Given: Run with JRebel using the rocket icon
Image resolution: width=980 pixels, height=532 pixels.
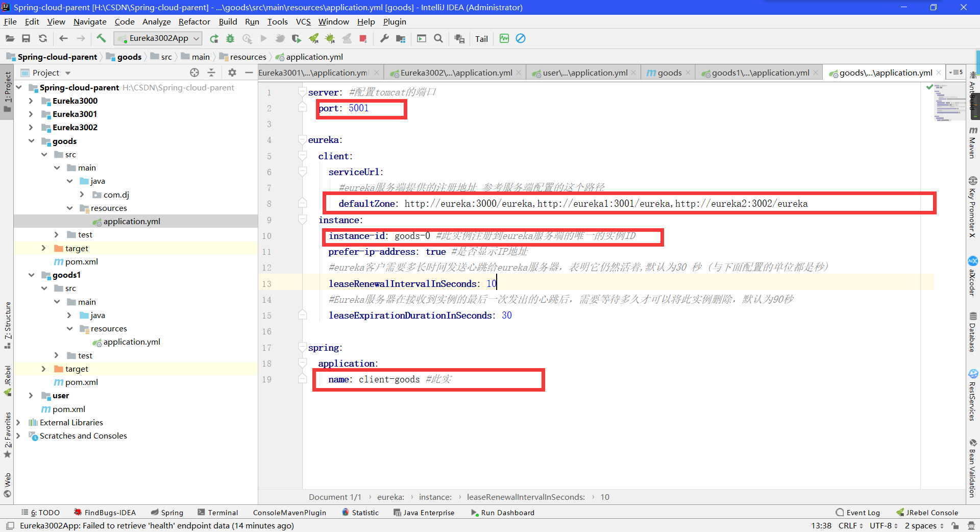Looking at the screenshot, I should pyautogui.click(x=313, y=38).
